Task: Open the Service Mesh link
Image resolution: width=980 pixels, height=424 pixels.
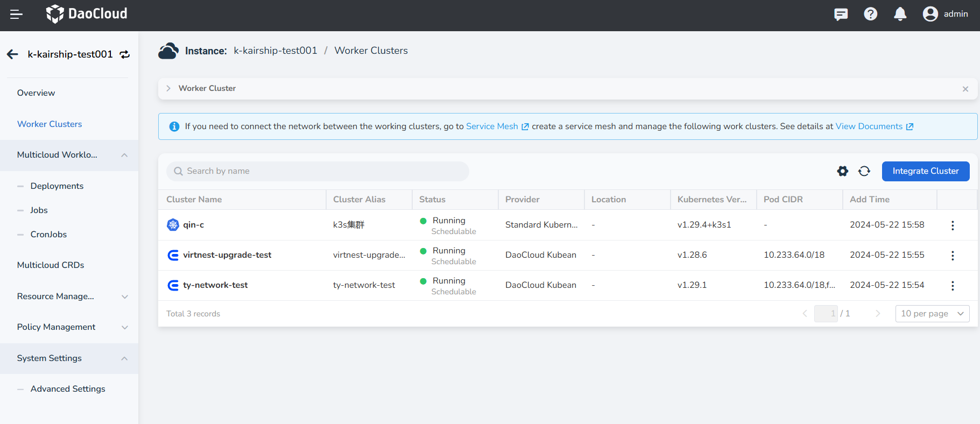Action: coord(492,126)
